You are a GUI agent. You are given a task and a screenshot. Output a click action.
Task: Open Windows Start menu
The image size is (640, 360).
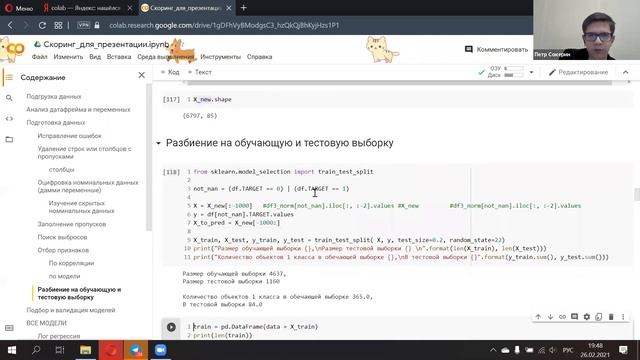coord(12,350)
